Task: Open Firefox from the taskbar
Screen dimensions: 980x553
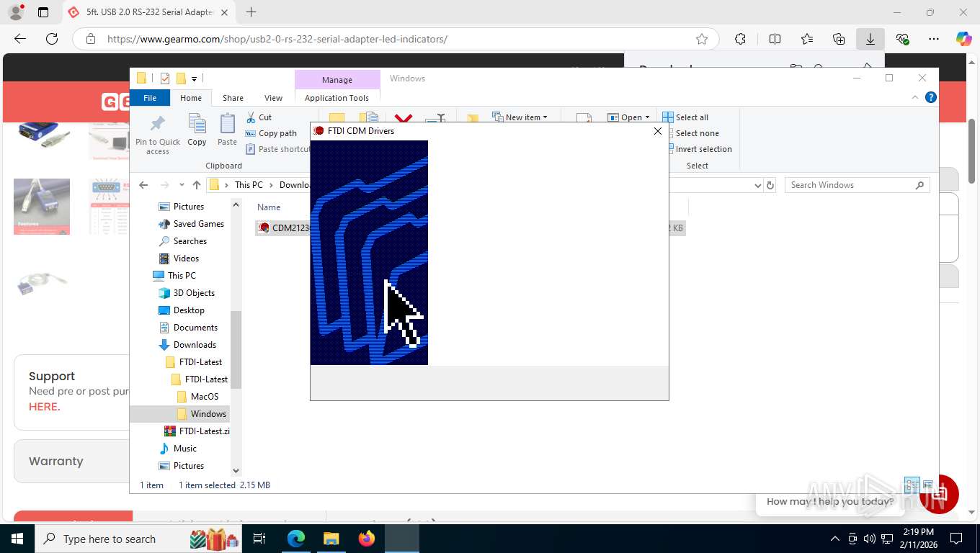Action: 367,539
